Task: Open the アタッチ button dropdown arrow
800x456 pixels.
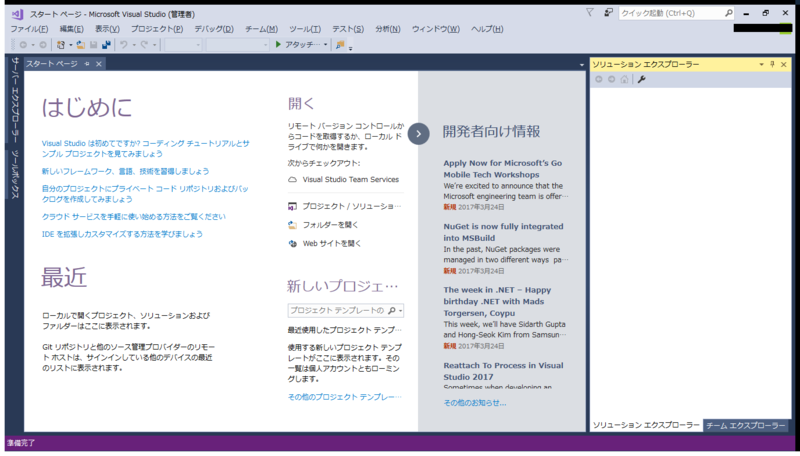Action: pyautogui.click(x=325, y=45)
